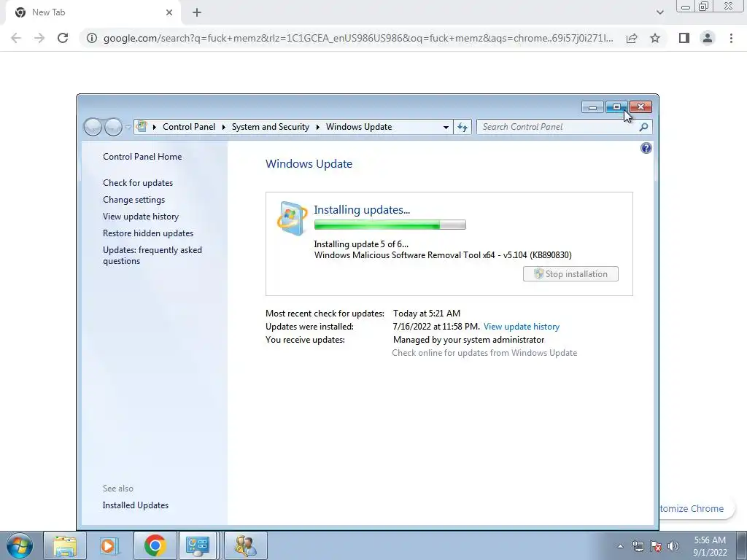Minimize the Windows Update window
The height and width of the screenshot is (560, 747).
pos(592,107)
